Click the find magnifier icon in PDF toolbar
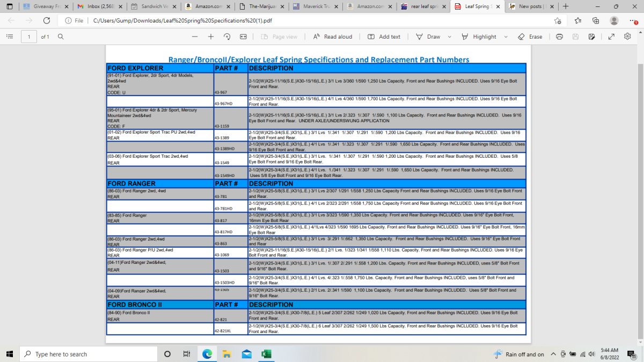The width and height of the screenshot is (644, 362). 61,36
